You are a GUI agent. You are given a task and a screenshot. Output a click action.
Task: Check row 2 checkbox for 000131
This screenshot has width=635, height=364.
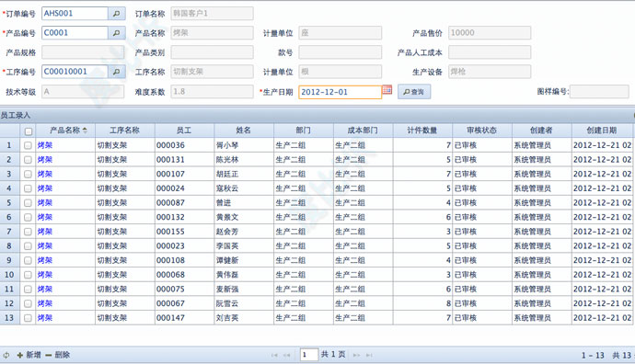click(x=28, y=160)
